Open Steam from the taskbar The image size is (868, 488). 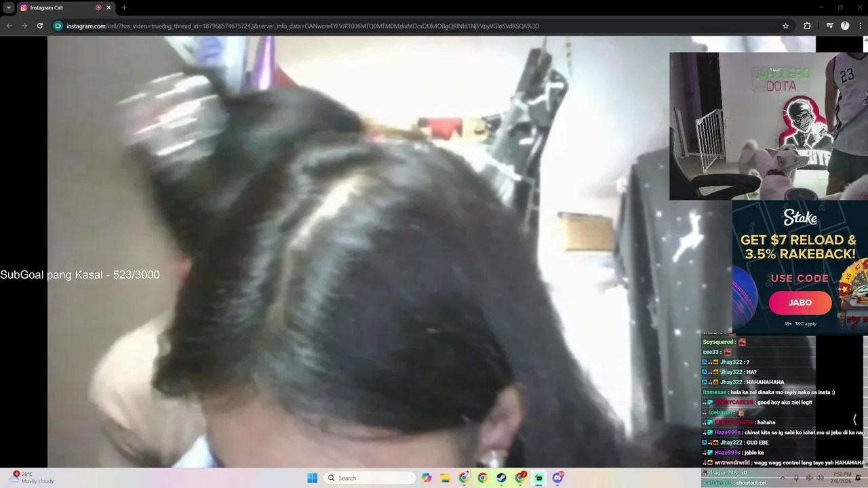[501, 478]
